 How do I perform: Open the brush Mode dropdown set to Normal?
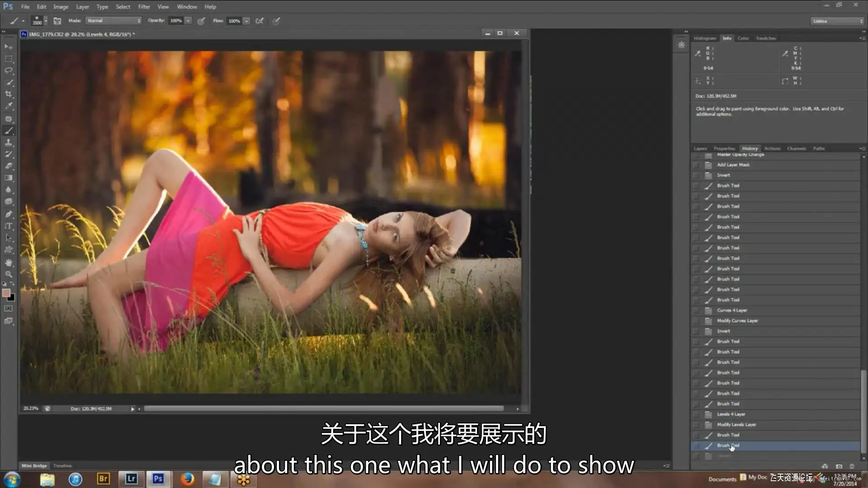click(x=113, y=21)
